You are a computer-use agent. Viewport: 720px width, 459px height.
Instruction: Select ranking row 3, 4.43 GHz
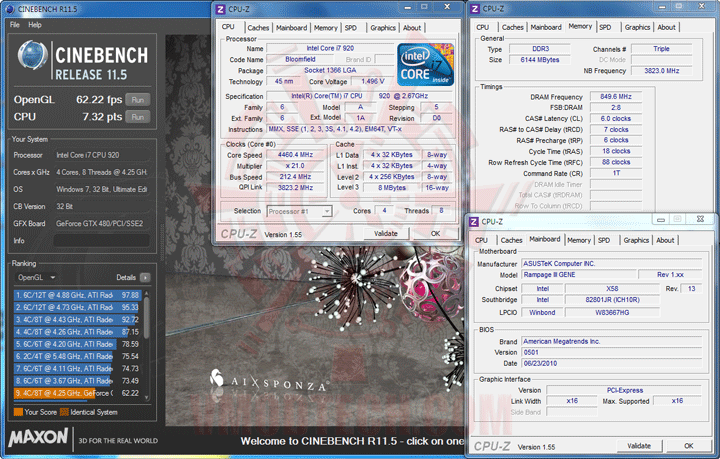[x=77, y=319]
